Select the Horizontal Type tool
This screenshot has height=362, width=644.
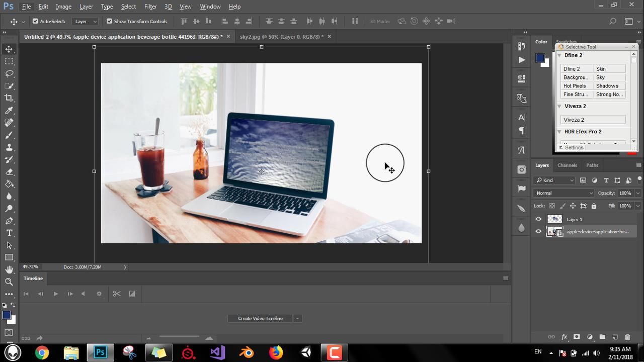point(9,233)
